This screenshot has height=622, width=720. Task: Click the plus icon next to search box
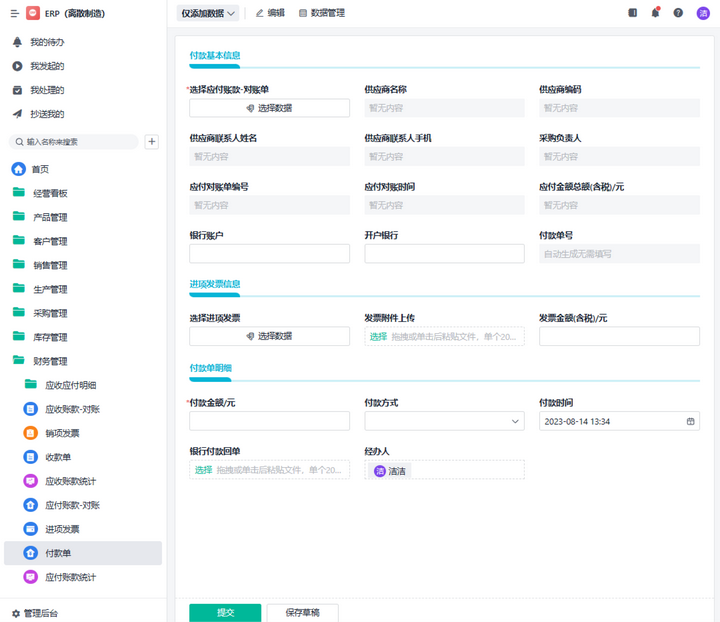152,142
